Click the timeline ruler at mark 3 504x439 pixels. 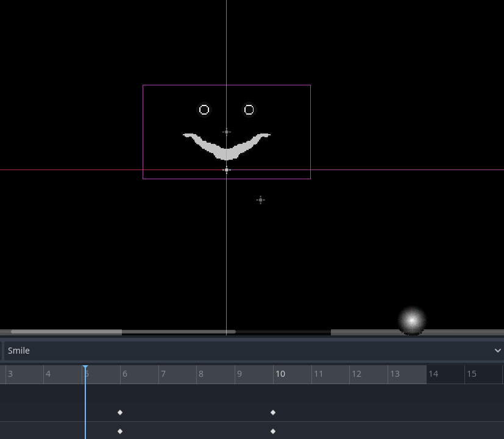(x=10, y=374)
